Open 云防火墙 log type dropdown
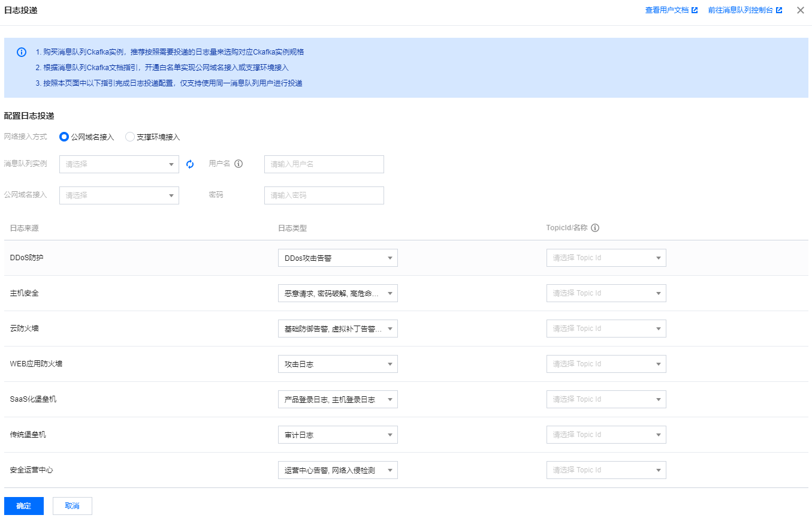The height and width of the screenshot is (518, 812). pos(338,329)
